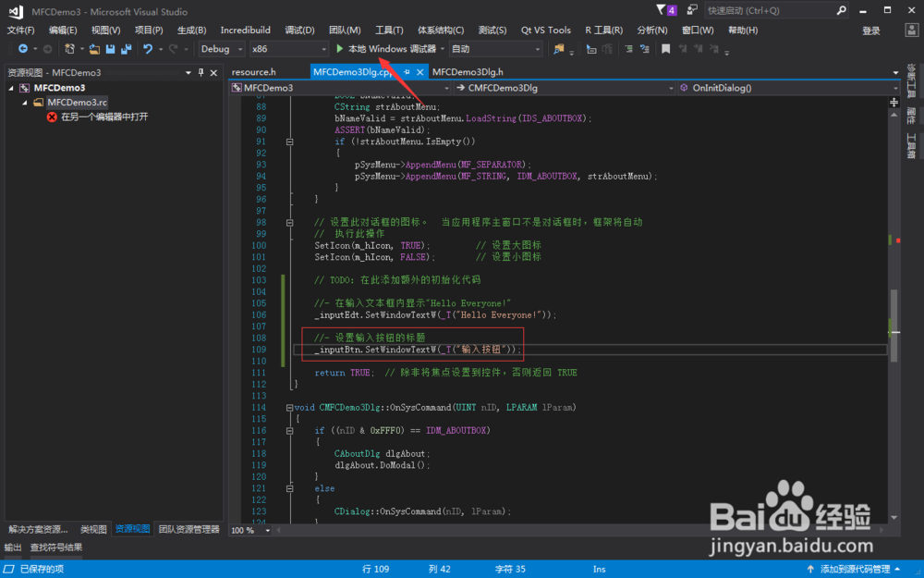Click the account avatar icon beside 登录

click(x=911, y=31)
